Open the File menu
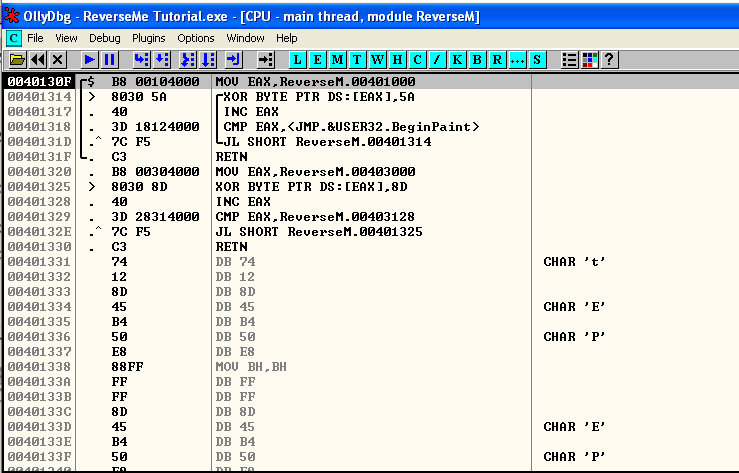Image resolution: width=739 pixels, height=473 pixels. point(35,38)
